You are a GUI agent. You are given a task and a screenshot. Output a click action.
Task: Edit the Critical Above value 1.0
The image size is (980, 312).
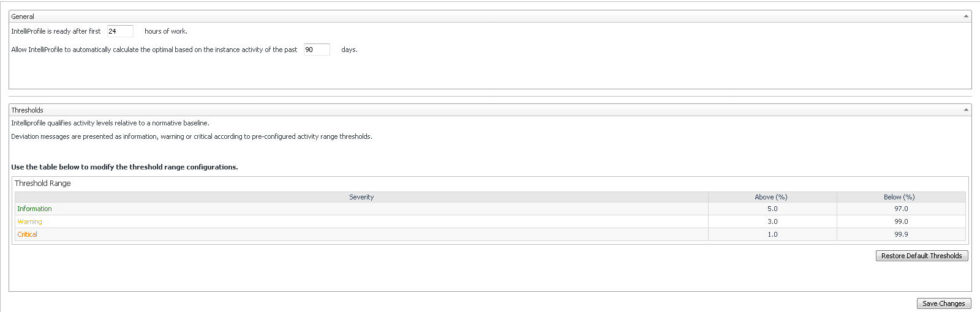(772, 234)
